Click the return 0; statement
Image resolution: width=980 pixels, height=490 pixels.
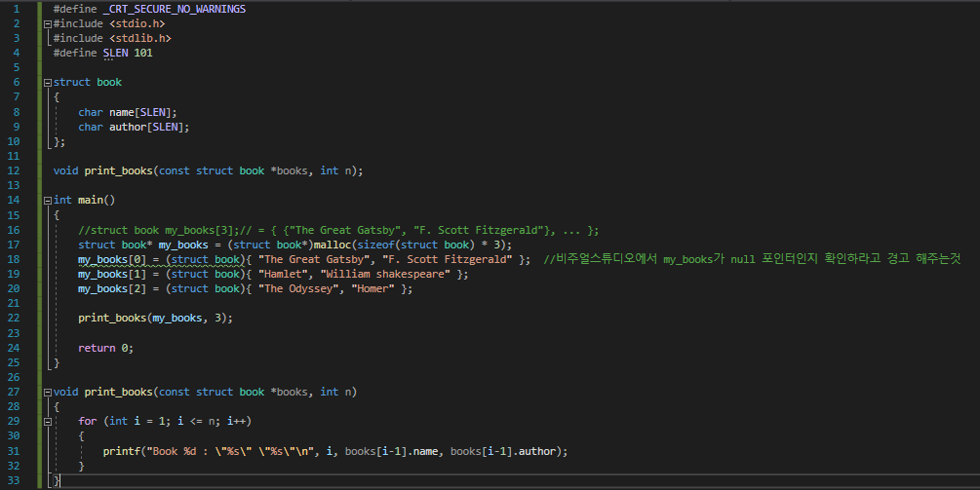pyautogui.click(x=105, y=348)
